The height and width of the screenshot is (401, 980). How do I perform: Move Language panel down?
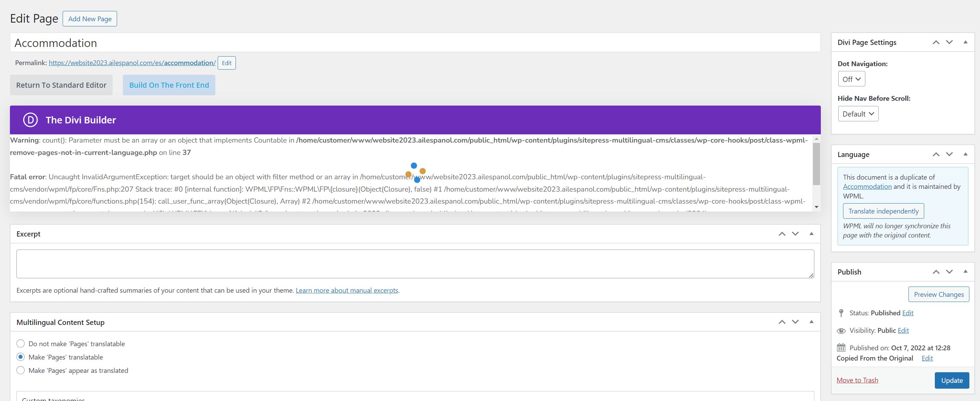point(949,154)
